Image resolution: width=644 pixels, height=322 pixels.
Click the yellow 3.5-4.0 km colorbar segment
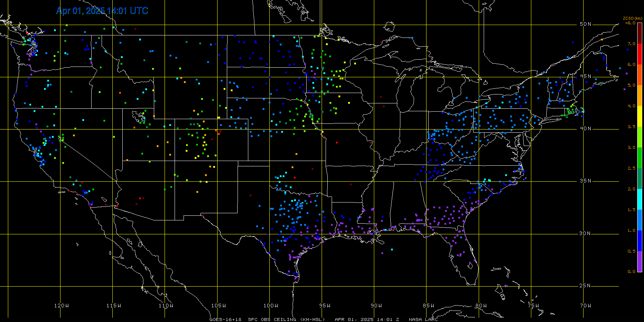(640, 116)
